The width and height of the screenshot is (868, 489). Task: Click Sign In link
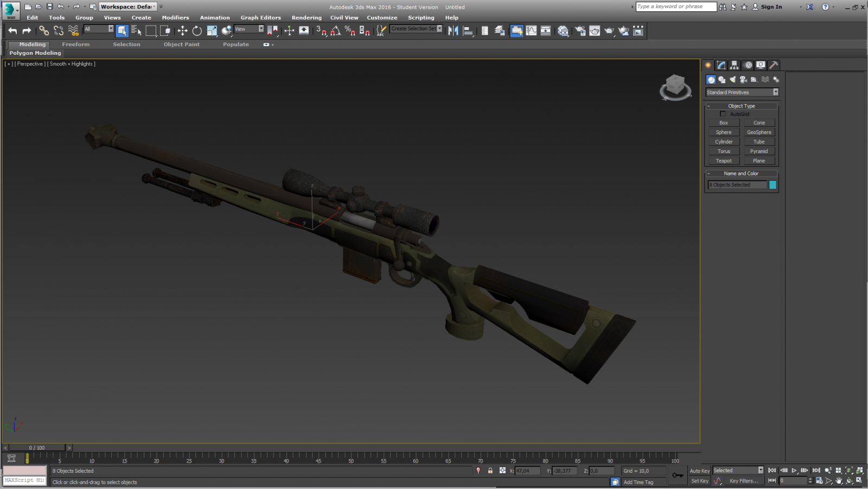tap(771, 7)
